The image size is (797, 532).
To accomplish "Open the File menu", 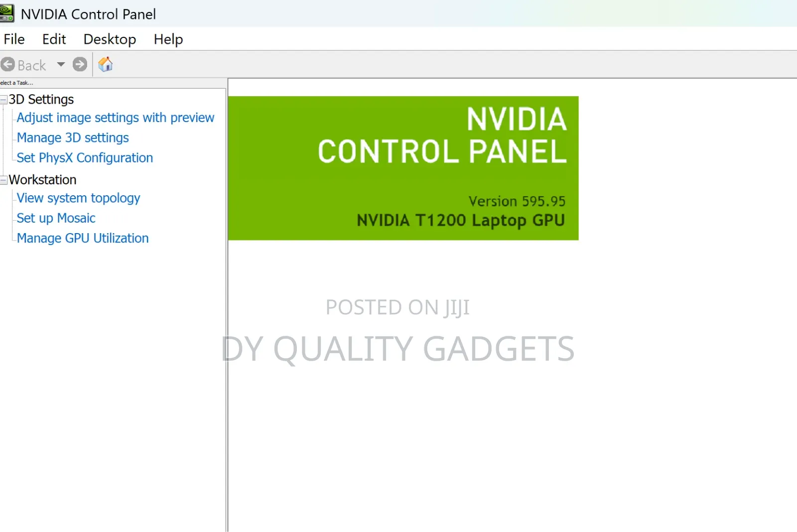I will pyautogui.click(x=14, y=39).
